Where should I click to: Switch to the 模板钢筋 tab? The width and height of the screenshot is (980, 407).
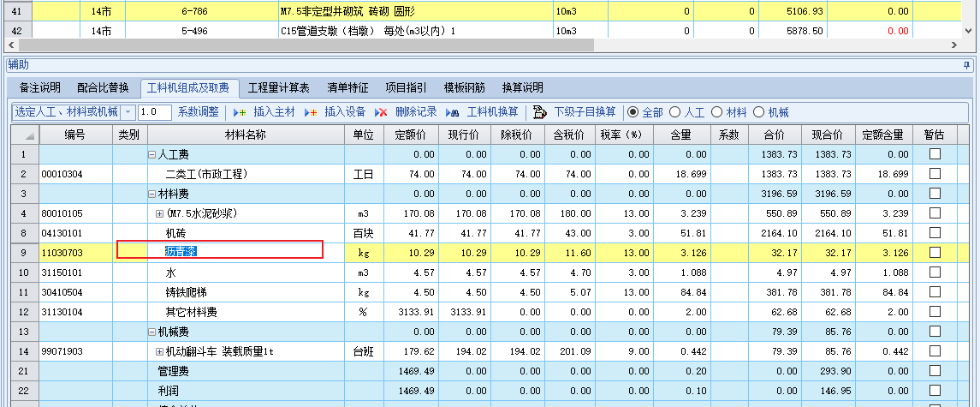tap(465, 87)
